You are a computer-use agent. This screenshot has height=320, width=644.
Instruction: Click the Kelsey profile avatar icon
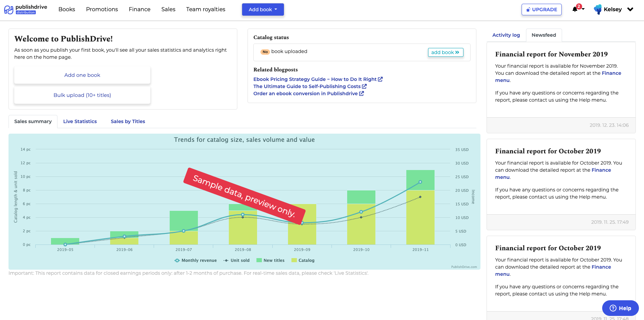click(597, 9)
